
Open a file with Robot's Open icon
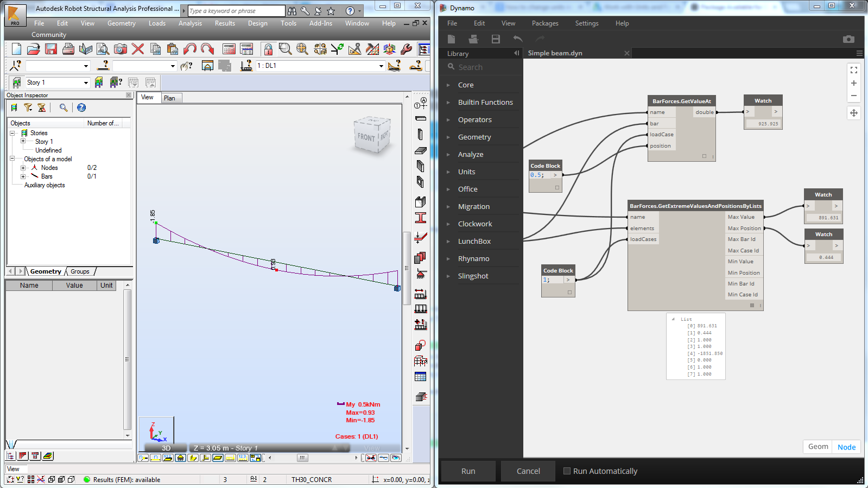coord(34,49)
